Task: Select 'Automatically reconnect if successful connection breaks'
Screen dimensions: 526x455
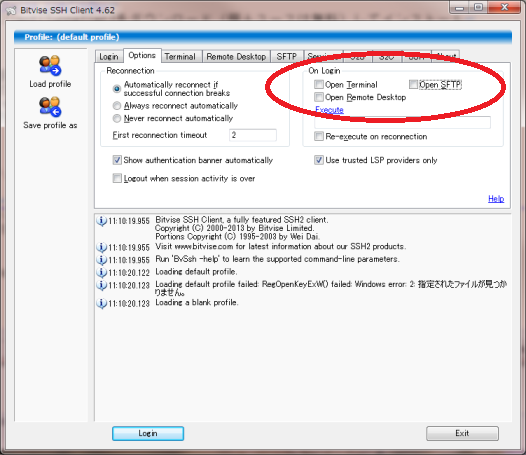Action: coord(116,89)
